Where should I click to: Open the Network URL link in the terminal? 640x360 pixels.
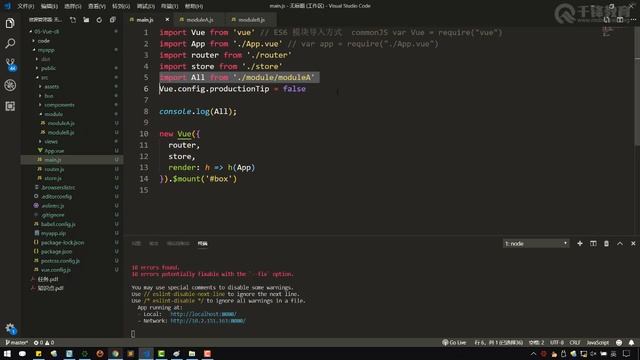tap(208, 321)
